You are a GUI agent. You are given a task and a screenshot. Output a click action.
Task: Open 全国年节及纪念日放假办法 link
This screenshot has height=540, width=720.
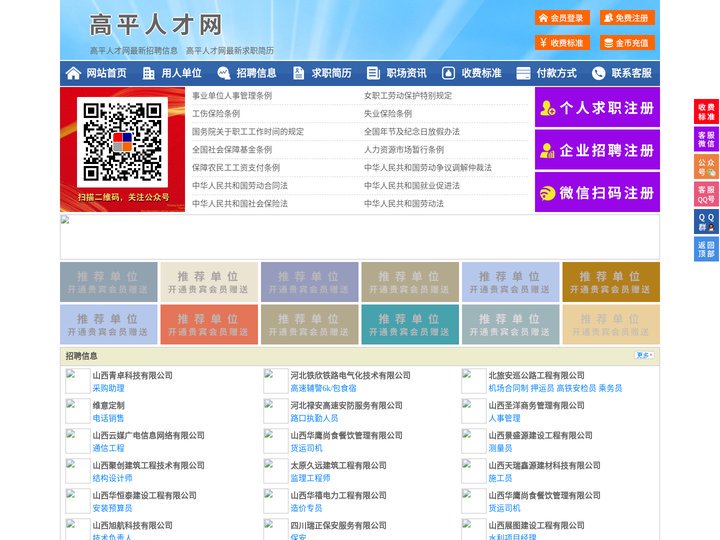[412, 131]
